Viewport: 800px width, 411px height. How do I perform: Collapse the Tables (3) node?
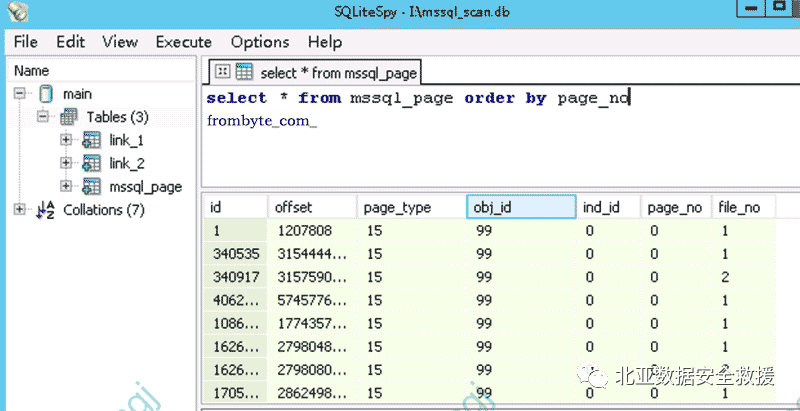tap(43, 117)
